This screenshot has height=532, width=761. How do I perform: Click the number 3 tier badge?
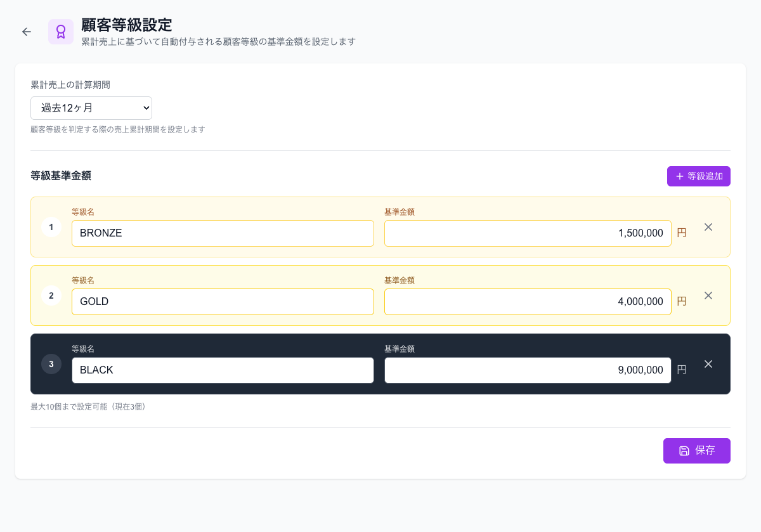pos(51,364)
